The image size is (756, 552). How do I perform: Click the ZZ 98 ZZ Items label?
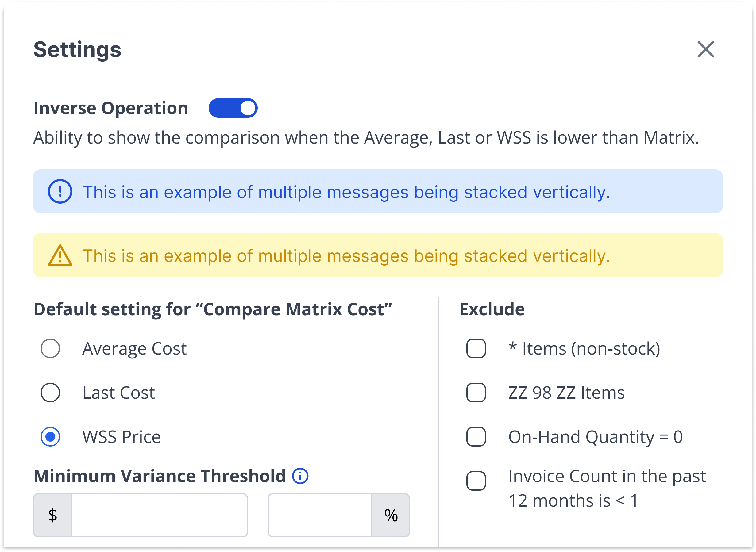(x=566, y=392)
